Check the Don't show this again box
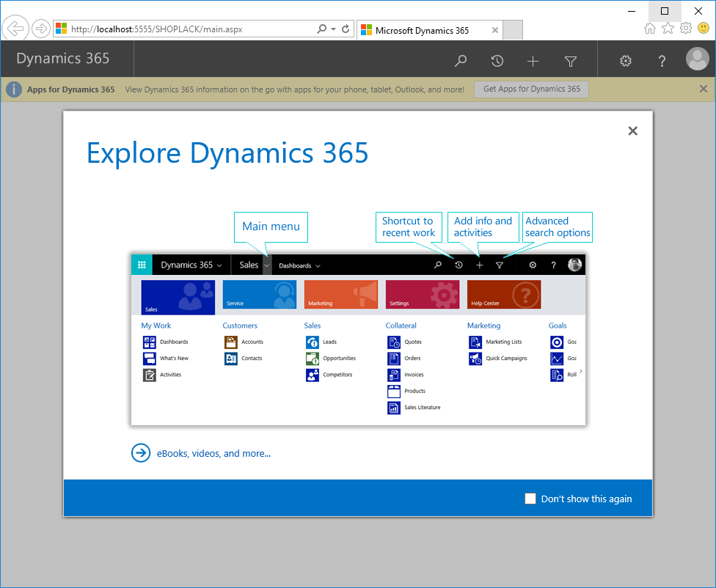The width and height of the screenshot is (716, 588). [530, 499]
